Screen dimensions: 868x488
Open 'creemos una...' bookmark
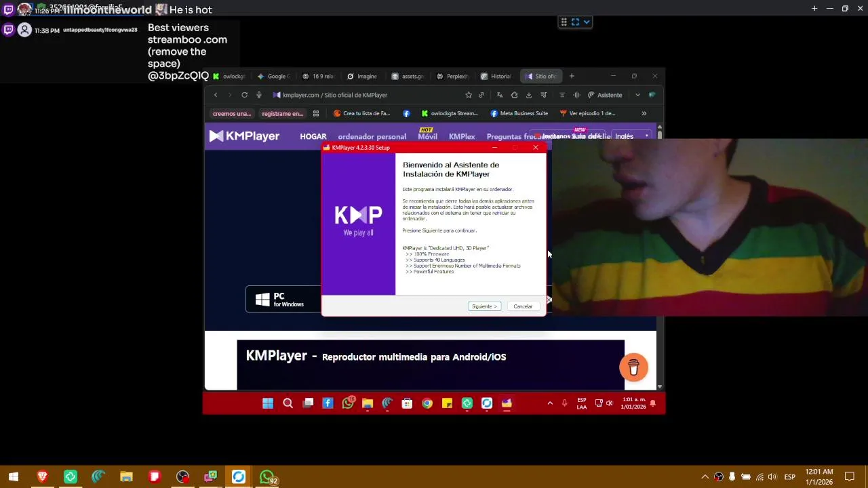point(232,114)
